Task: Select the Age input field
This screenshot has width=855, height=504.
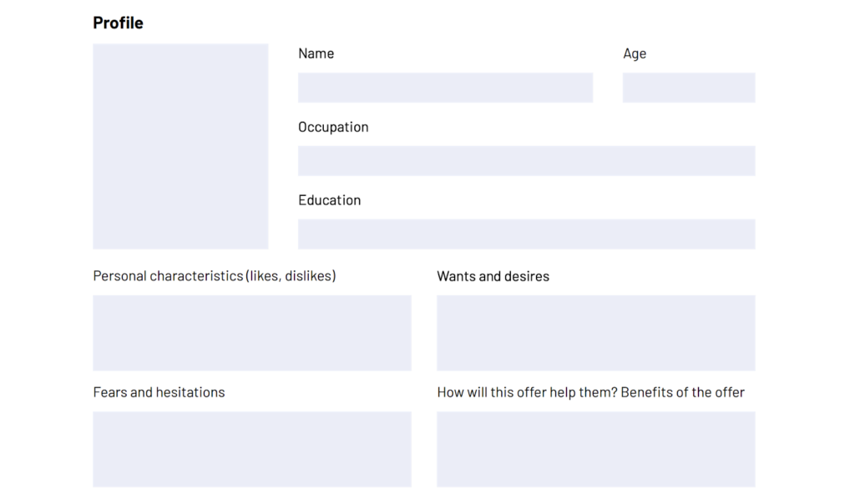Action: [689, 88]
